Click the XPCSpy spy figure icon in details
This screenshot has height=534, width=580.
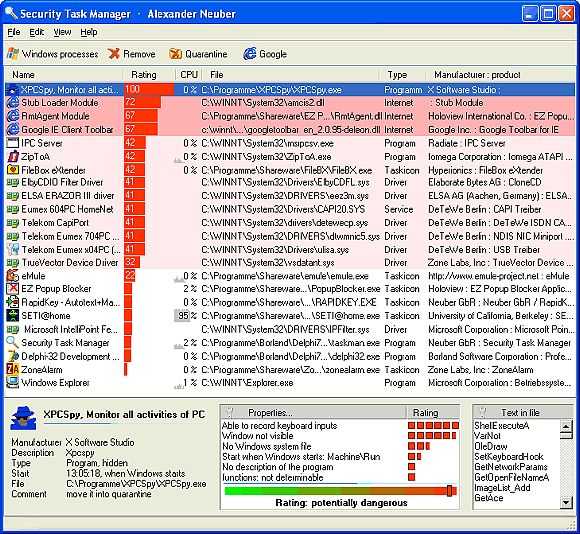click(x=23, y=418)
